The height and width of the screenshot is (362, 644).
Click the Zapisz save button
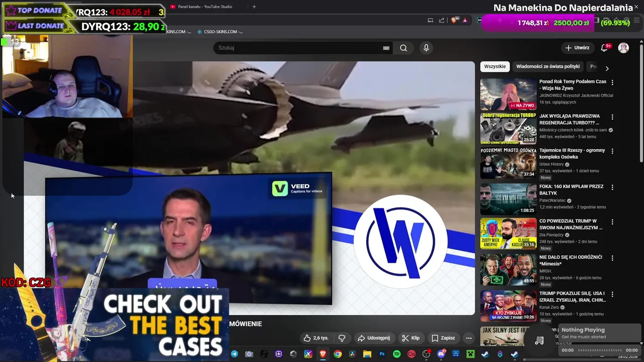coord(443,338)
